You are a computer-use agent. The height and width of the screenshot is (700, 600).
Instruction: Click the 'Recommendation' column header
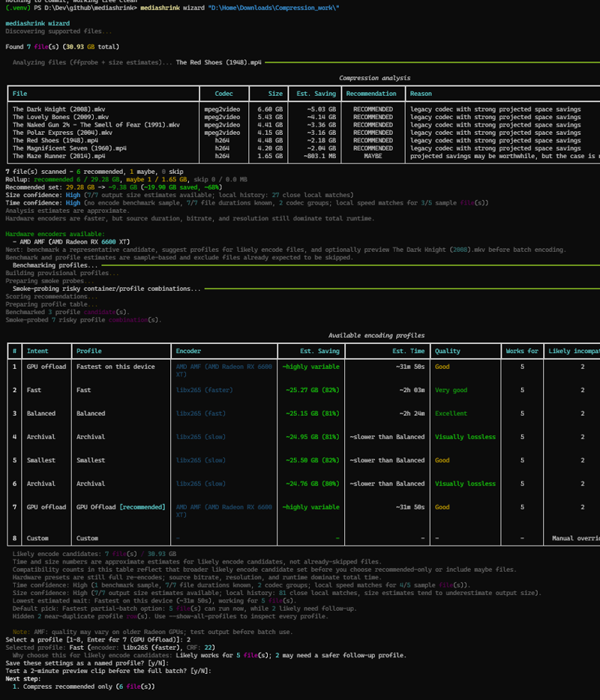371,94
